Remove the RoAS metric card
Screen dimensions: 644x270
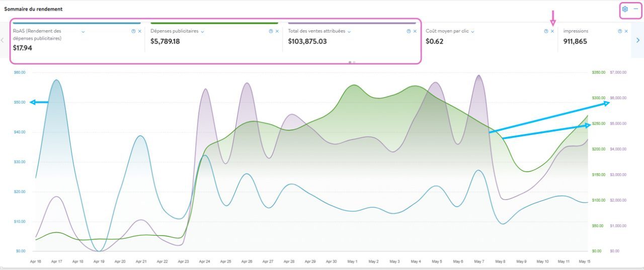coord(140,31)
